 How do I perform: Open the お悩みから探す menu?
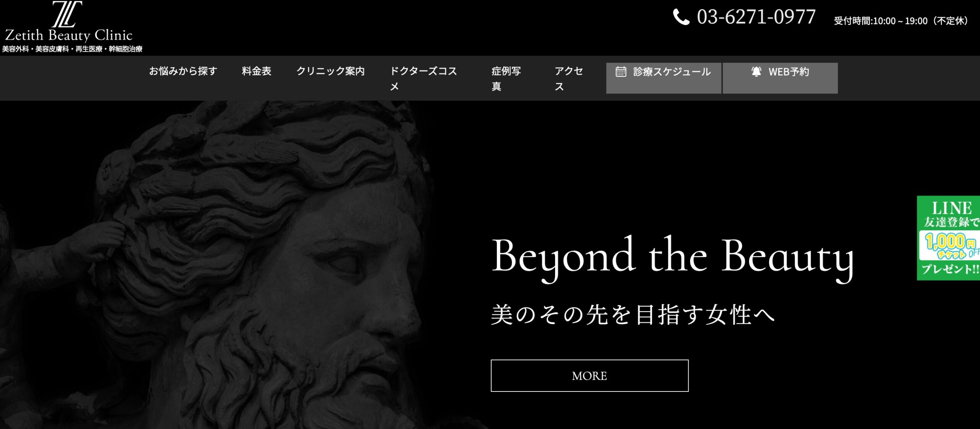(x=183, y=71)
